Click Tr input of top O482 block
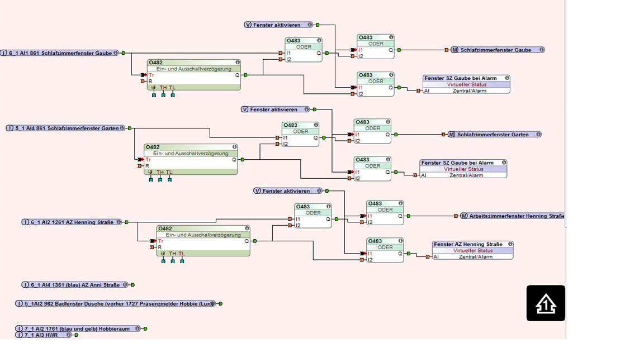This screenshot has height=362, width=644. click(150, 75)
